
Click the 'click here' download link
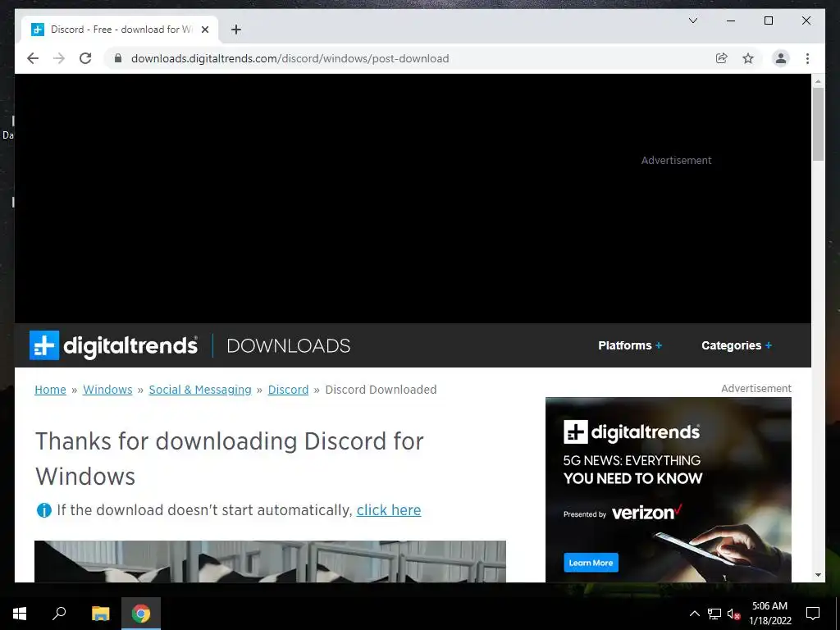coord(389,510)
